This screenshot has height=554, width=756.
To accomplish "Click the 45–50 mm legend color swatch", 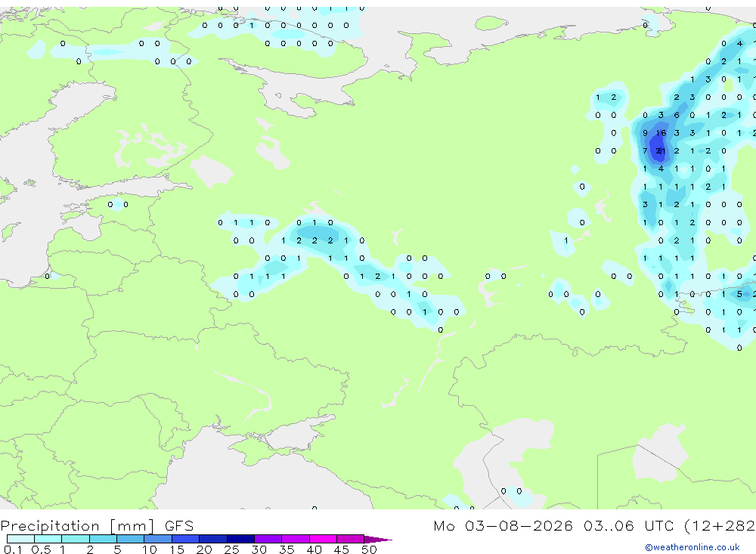I will (351, 539).
